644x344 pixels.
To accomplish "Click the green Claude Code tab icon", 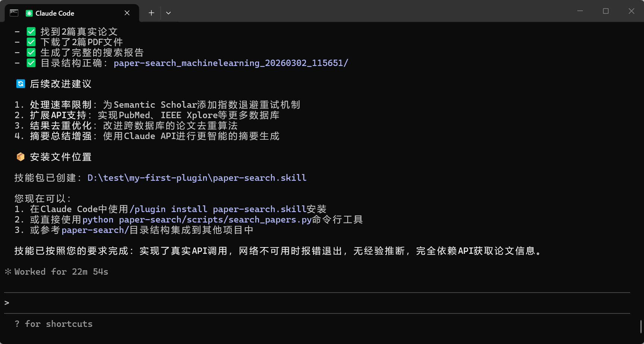I will 29,13.
